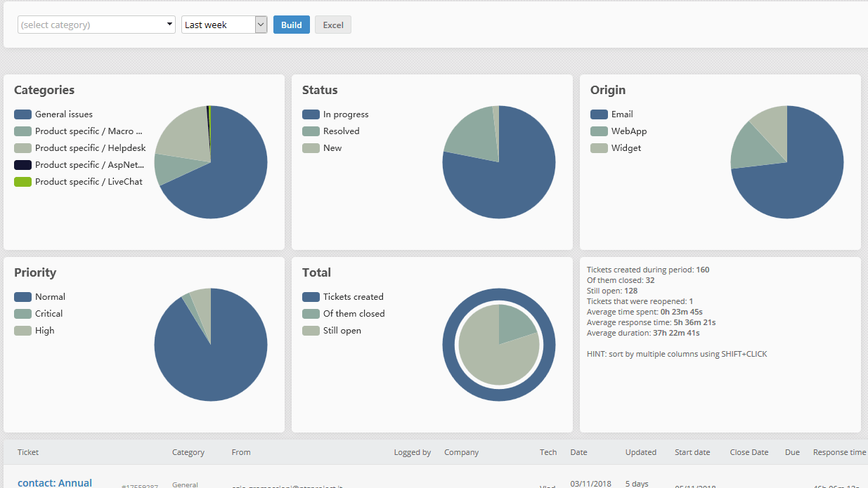Toggle the In progress legend item
The image size is (868, 488).
(345, 114)
